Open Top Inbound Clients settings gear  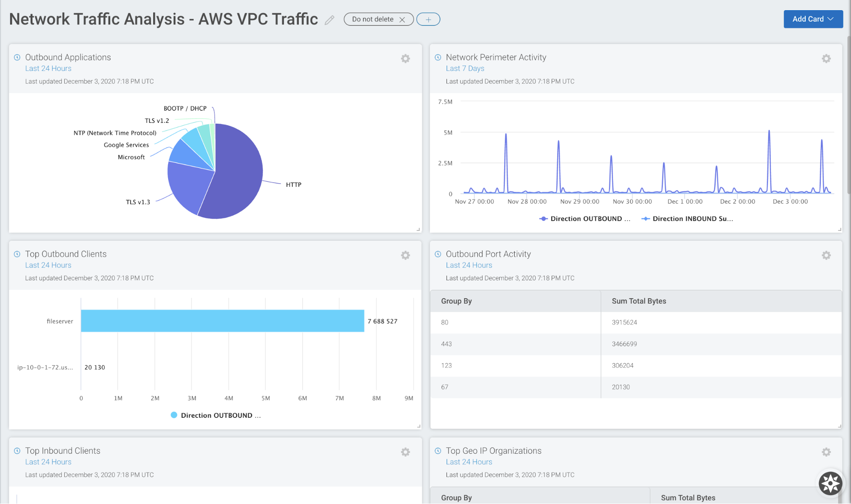[x=405, y=452]
